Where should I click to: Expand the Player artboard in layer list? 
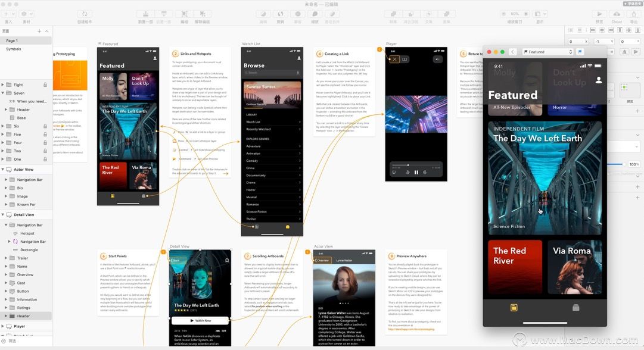coord(3,326)
